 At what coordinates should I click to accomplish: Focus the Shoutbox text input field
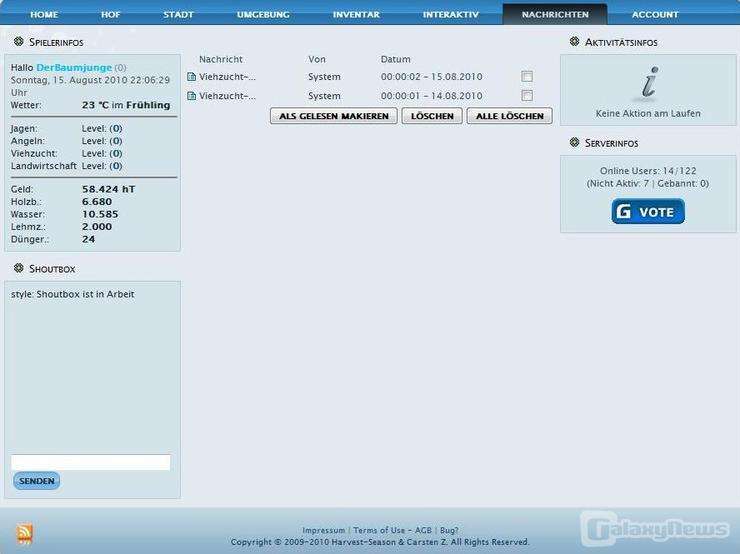pyautogui.click(x=90, y=462)
